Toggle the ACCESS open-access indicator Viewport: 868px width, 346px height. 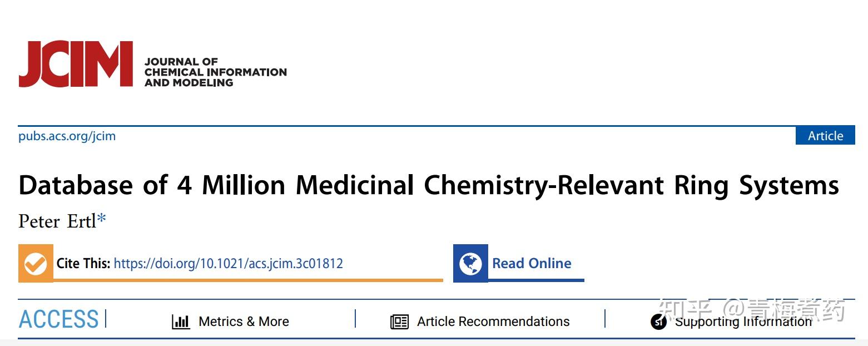pyautogui.click(x=57, y=319)
